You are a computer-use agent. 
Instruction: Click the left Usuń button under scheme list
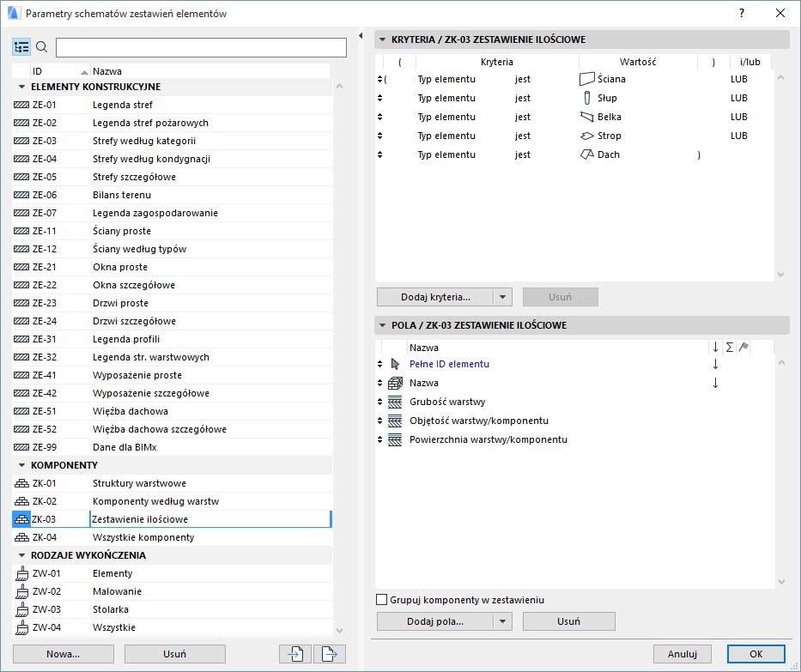(174, 654)
